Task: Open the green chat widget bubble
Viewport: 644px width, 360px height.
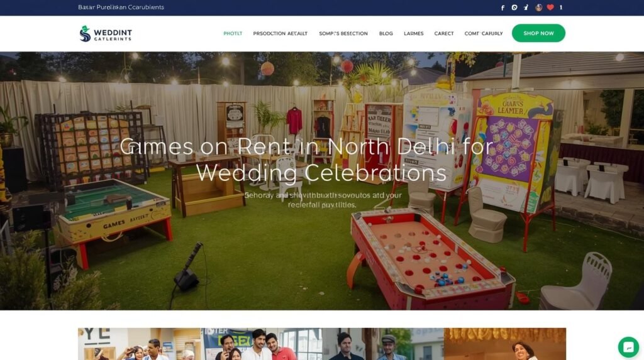Action: coord(628,347)
